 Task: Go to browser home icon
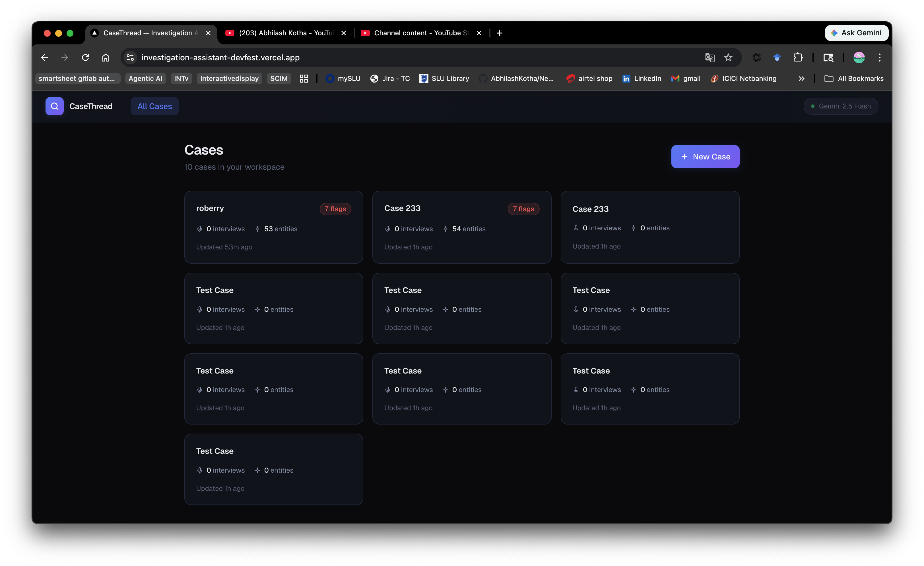tap(106, 58)
